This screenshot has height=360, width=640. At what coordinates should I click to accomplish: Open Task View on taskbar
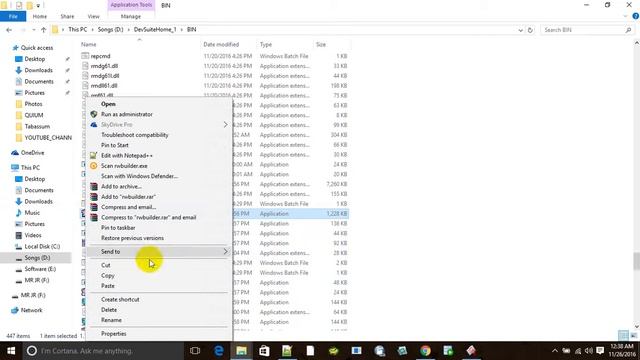pyautogui.click(x=195, y=351)
